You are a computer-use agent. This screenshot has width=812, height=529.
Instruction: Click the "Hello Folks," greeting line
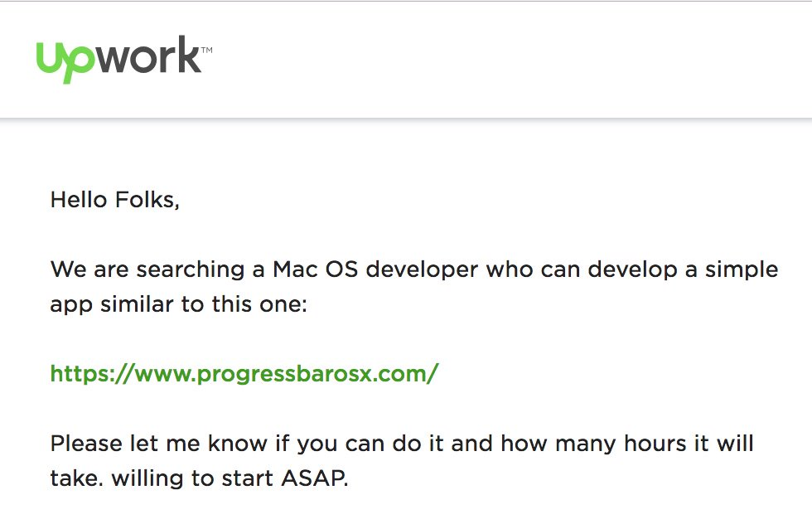coord(115,200)
